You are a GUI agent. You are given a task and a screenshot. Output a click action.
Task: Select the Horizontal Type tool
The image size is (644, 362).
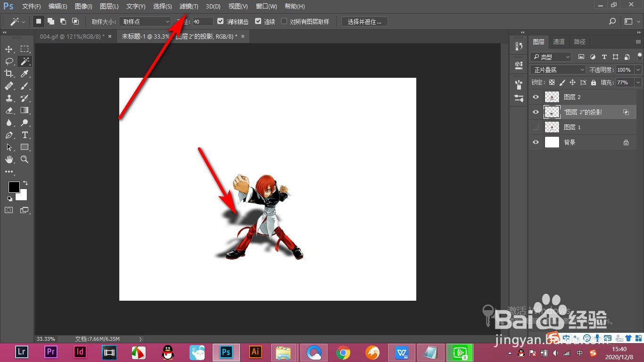pos(25,135)
